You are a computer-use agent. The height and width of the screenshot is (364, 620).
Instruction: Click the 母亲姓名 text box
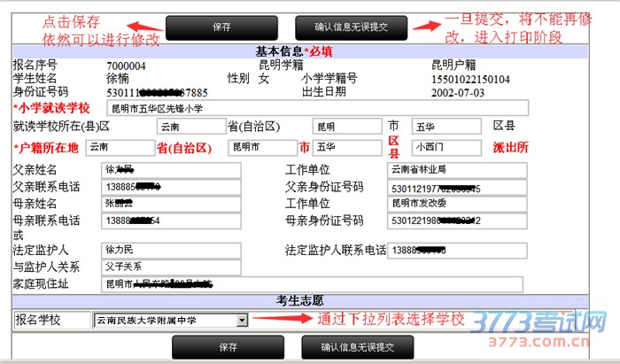[x=170, y=204]
